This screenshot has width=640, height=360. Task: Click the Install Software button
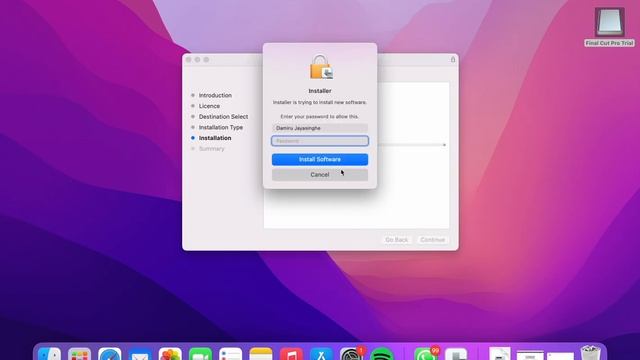click(320, 159)
